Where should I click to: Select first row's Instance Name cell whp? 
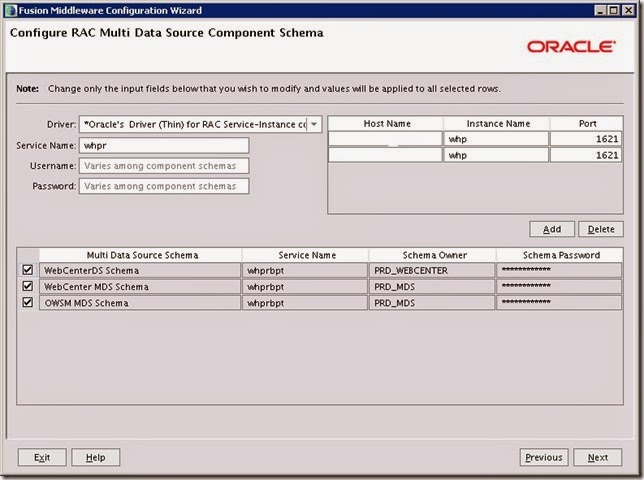(x=496, y=139)
